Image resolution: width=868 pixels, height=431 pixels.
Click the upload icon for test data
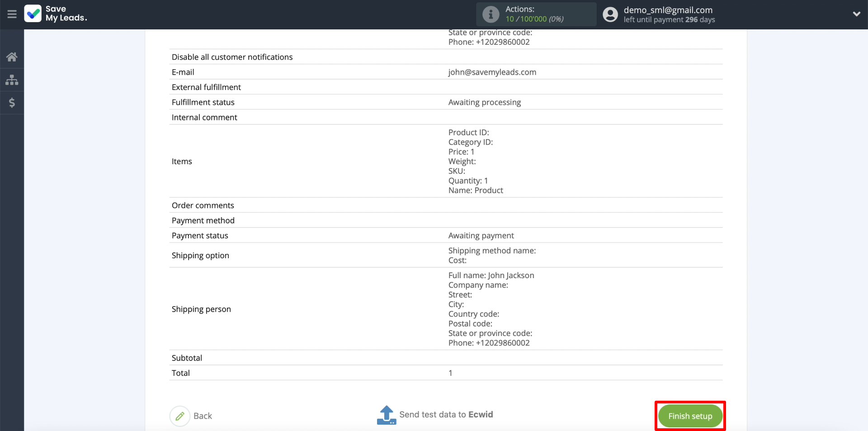tap(387, 415)
